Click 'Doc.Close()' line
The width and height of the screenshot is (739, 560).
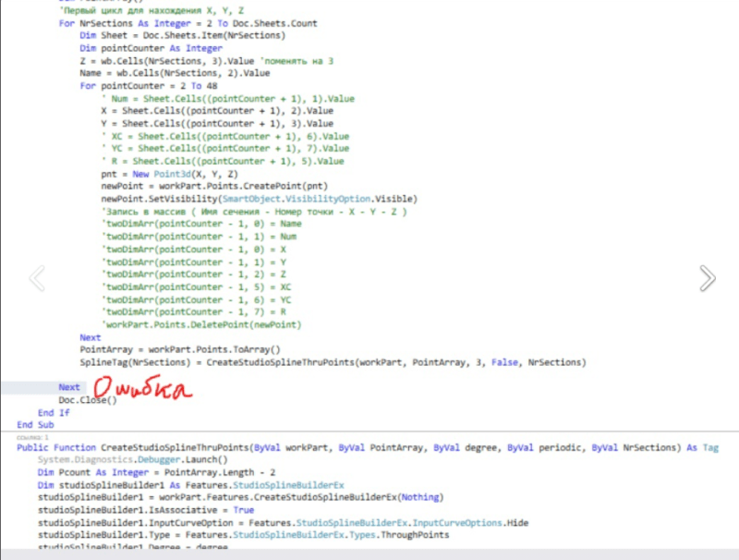(x=88, y=400)
